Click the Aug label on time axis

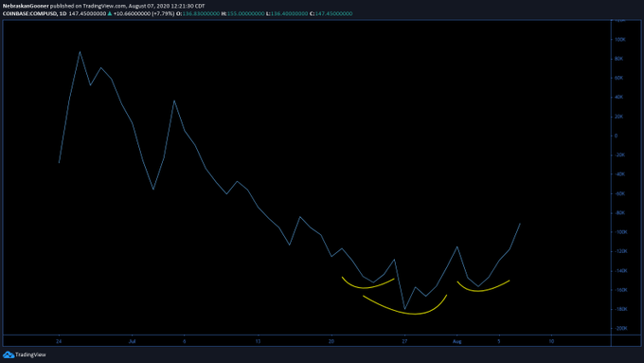(457, 341)
